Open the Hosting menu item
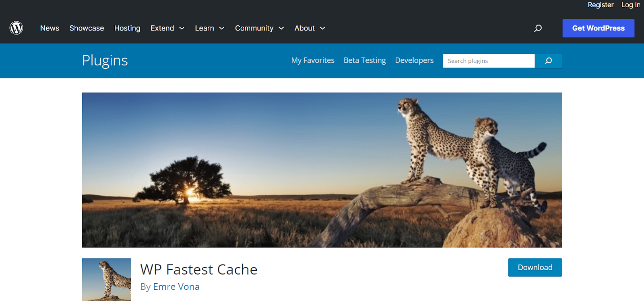Viewport: 644px width, 301px height. point(127,28)
